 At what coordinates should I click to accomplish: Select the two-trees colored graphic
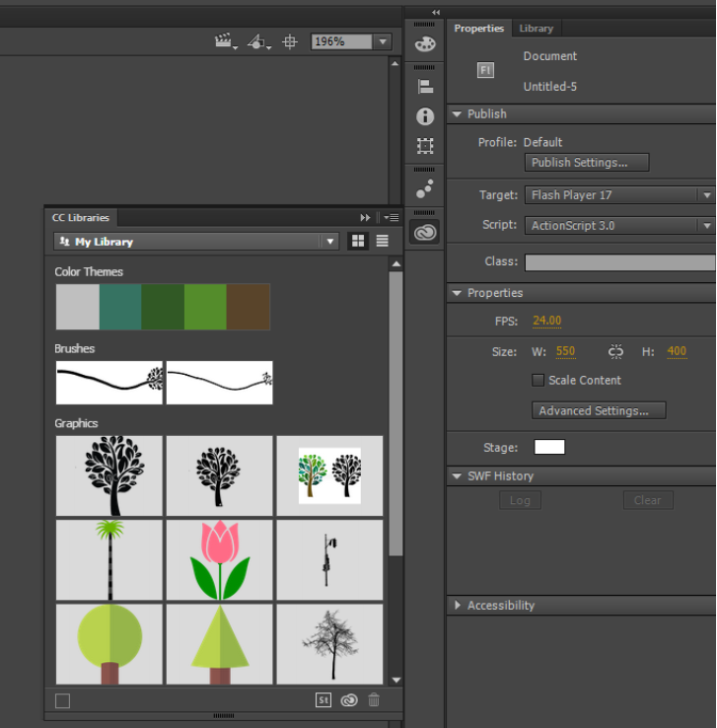click(x=330, y=475)
